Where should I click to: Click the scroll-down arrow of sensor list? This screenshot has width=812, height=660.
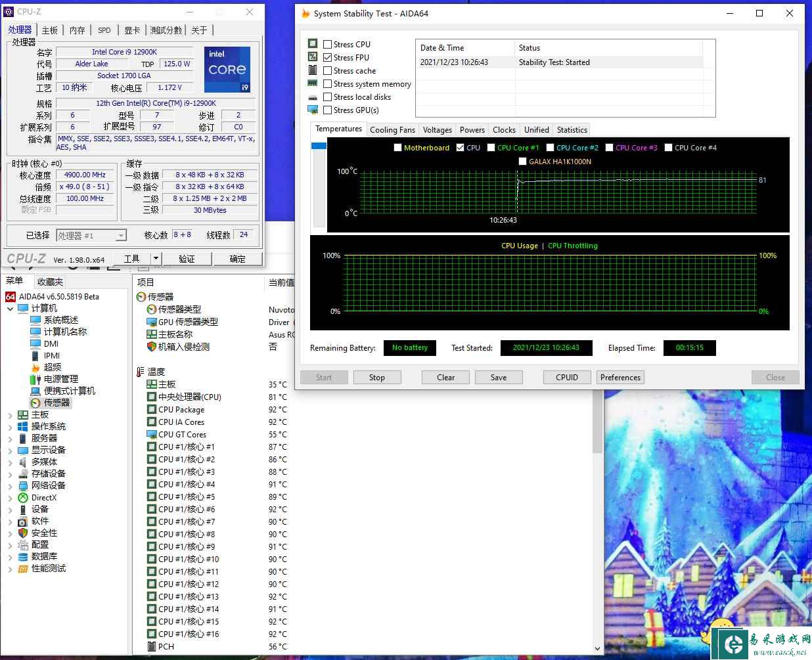click(597, 649)
